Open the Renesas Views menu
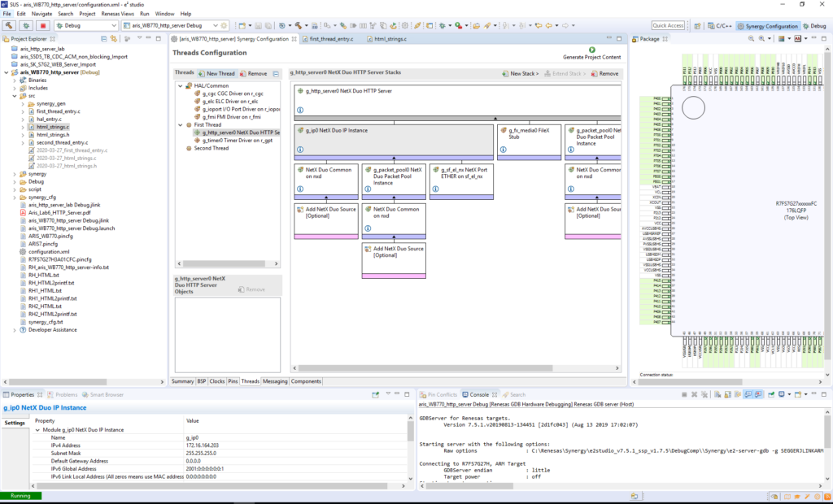This screenshot has height=504, width=833. [119, 14]
